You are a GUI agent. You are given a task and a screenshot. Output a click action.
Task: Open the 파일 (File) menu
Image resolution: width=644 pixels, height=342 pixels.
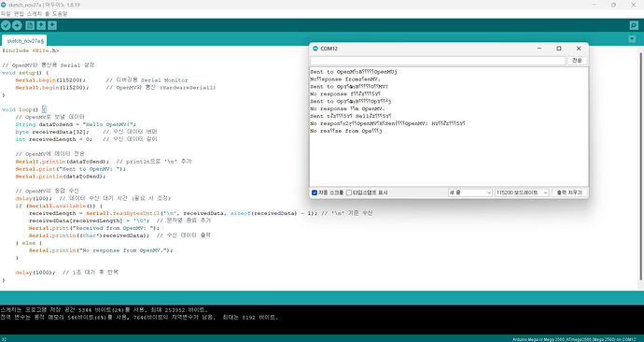[x=6, y=14]
